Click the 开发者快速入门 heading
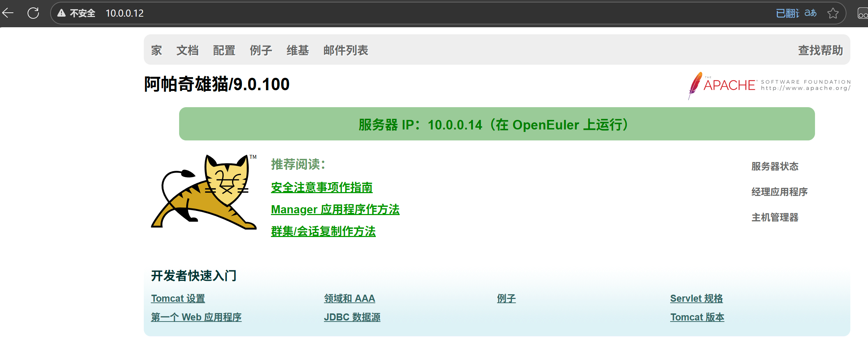 [194, 276]
